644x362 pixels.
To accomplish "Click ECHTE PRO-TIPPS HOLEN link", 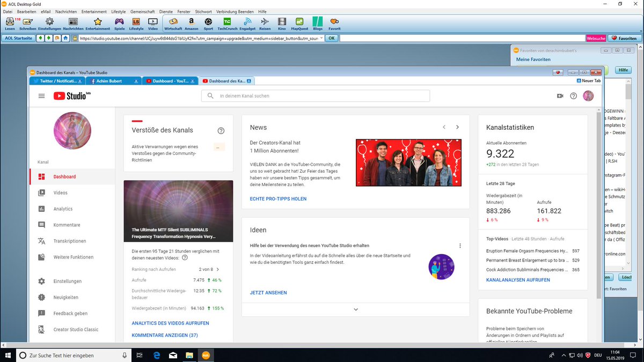I will click(278, 199).
